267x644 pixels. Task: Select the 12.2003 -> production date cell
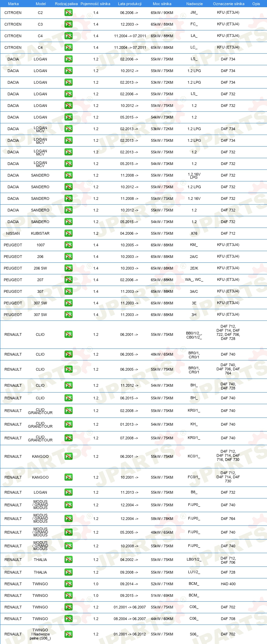click(129, 24)
